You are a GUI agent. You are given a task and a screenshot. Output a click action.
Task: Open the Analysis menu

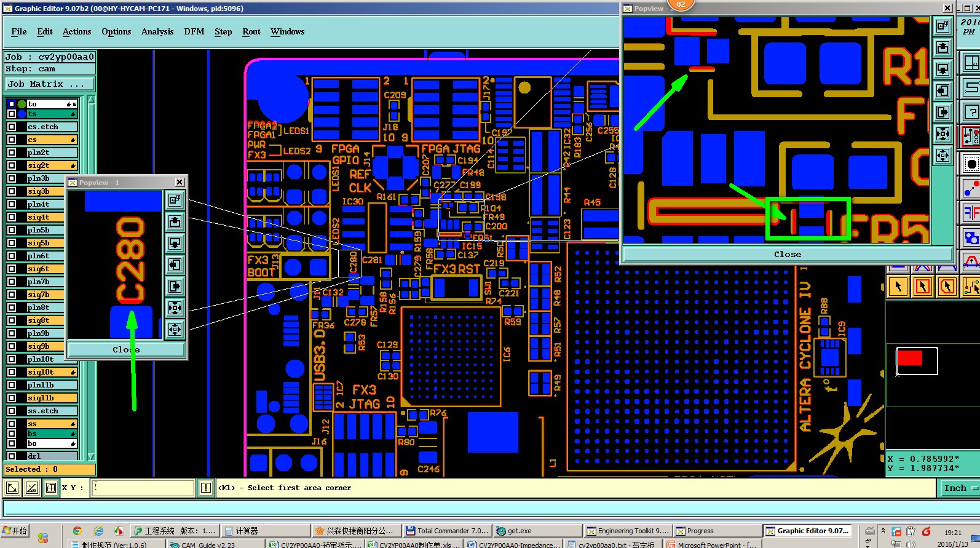click(x=157, y=31)
